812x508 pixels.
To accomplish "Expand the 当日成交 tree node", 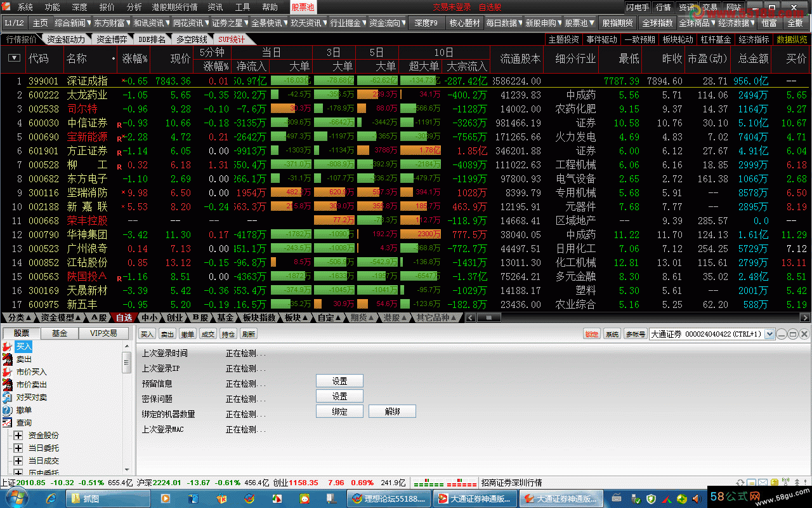I will [x=18, y=461].
